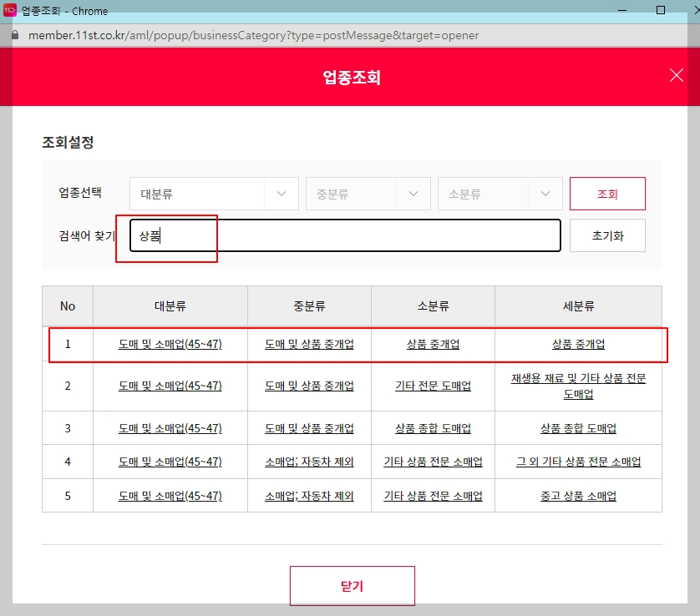
Task: Select row 2 소분류 기타 전문 도매업
Action: coord(433,386)
